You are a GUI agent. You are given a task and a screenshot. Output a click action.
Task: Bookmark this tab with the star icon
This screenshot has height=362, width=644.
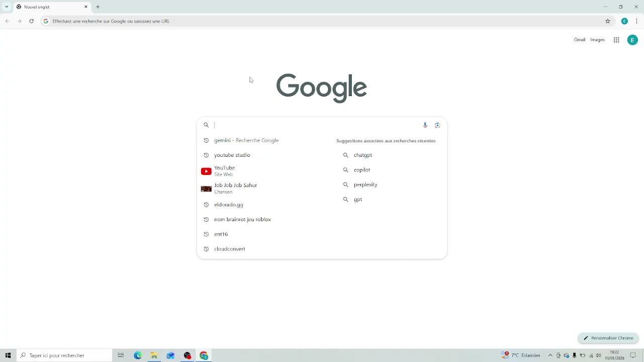tap(608, 21)
